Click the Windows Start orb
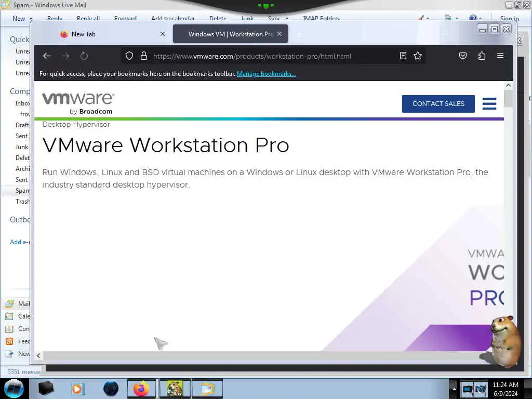Viewport: 532px width, 399px height. [x=14, y=389]
